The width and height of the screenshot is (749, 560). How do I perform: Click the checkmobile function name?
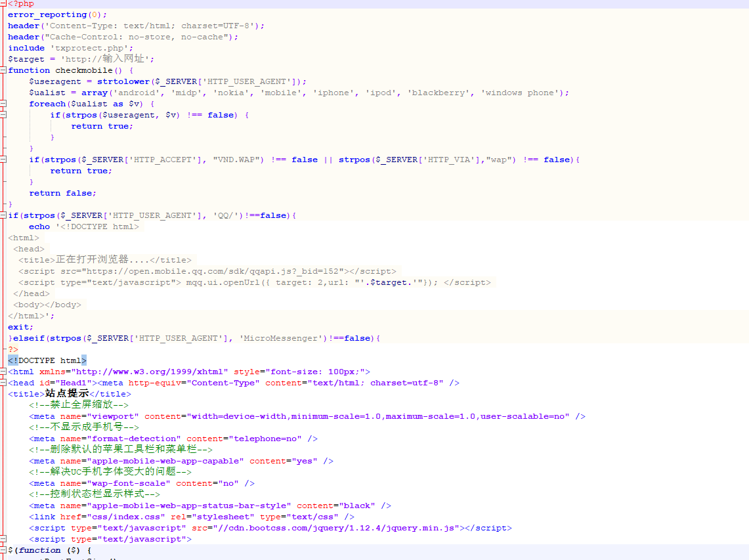83,70
